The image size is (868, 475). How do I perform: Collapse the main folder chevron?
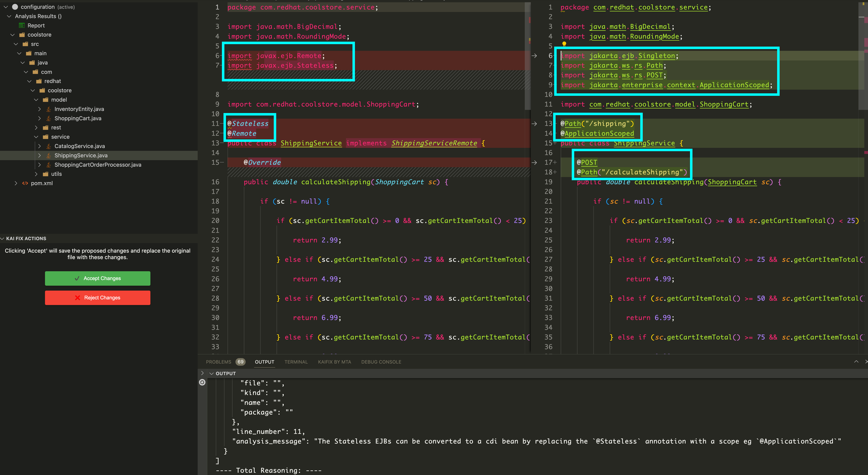tap(19, 53)
